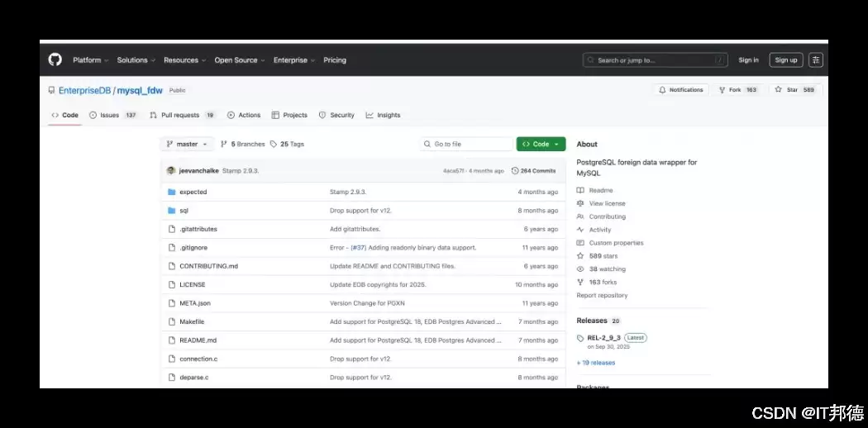Expand the Solutions menu
Screen dimensions: 868x428
(136, 60)
